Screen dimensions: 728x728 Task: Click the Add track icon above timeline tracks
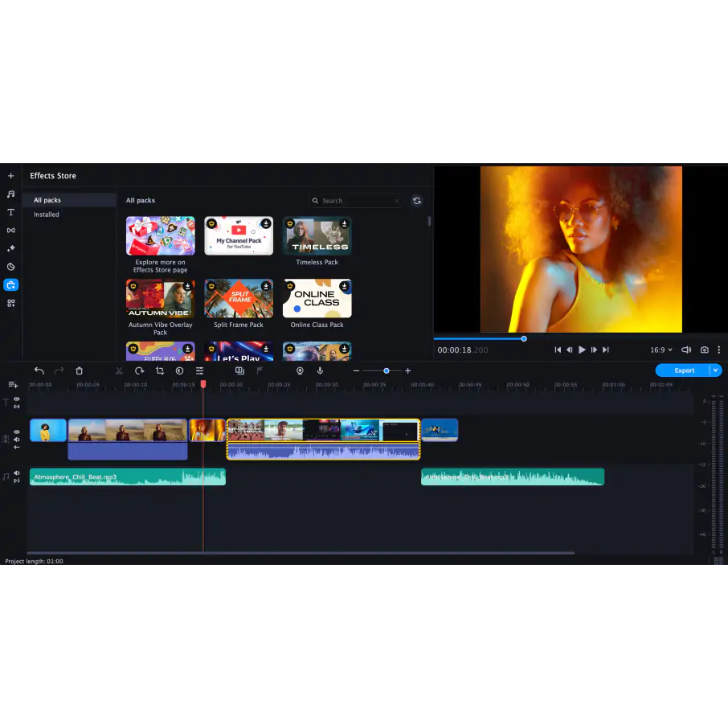pyautogui.click(x=13, y=384)
